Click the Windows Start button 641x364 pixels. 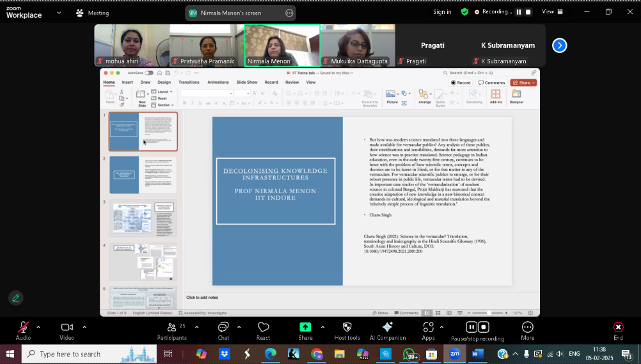click(10, 354)
